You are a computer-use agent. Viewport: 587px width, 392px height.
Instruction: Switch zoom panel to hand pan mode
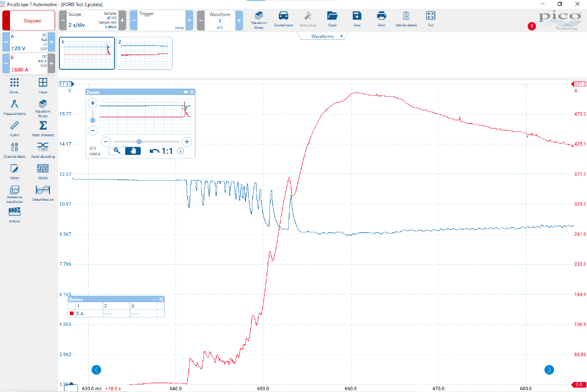(133, 151)
